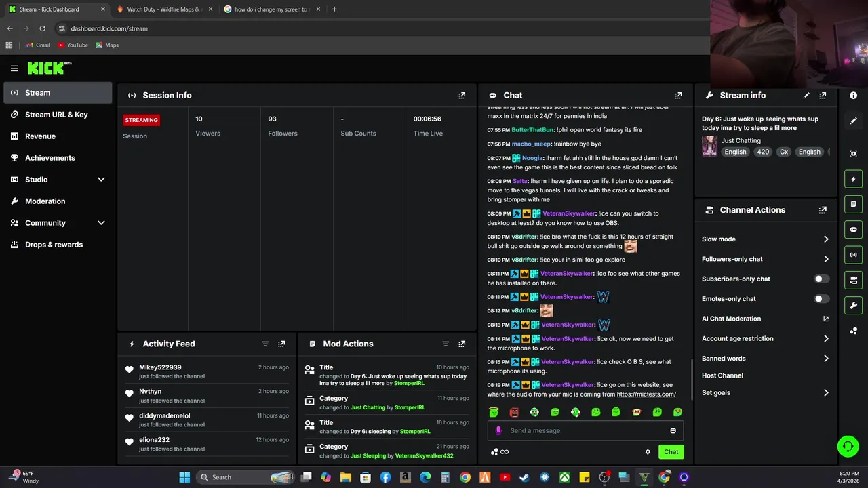Open the Achievements page
Viewport: 868px width, 488px height.
pos(58,158)
